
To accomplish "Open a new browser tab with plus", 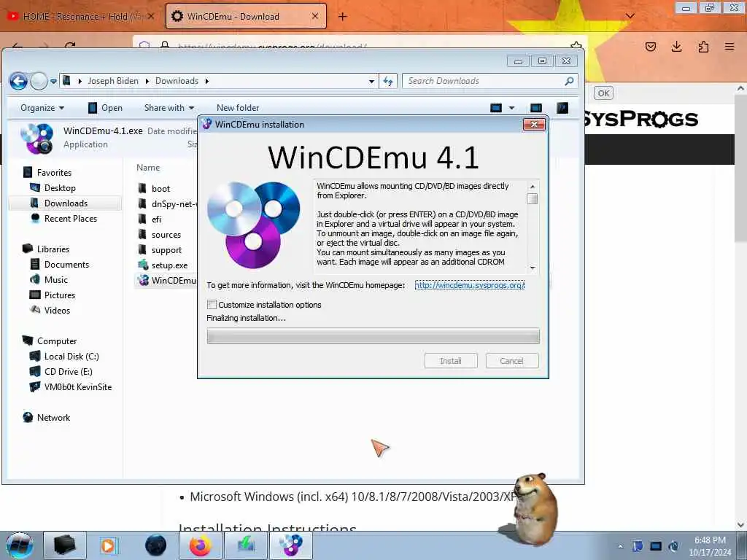I will pyautogui.click(x=343, y=17).
